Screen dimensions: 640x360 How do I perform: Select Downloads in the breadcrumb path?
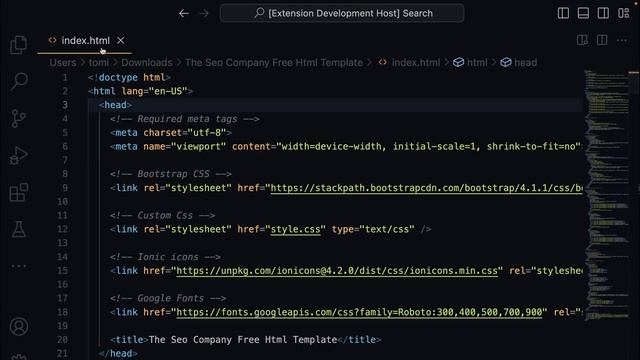pos(147,62)
